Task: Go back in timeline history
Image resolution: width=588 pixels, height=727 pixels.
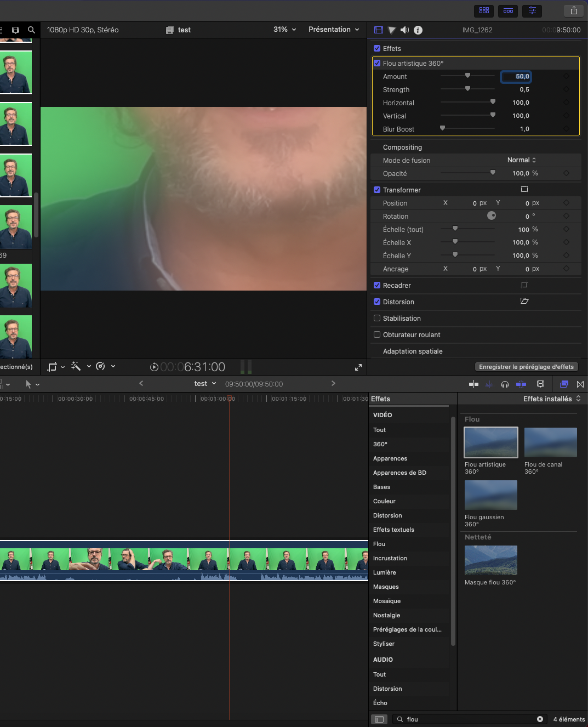Action: (141, 384)
